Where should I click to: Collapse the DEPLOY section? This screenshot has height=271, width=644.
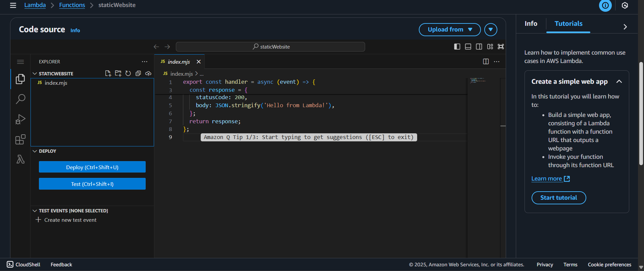click(x=35, y=151)
